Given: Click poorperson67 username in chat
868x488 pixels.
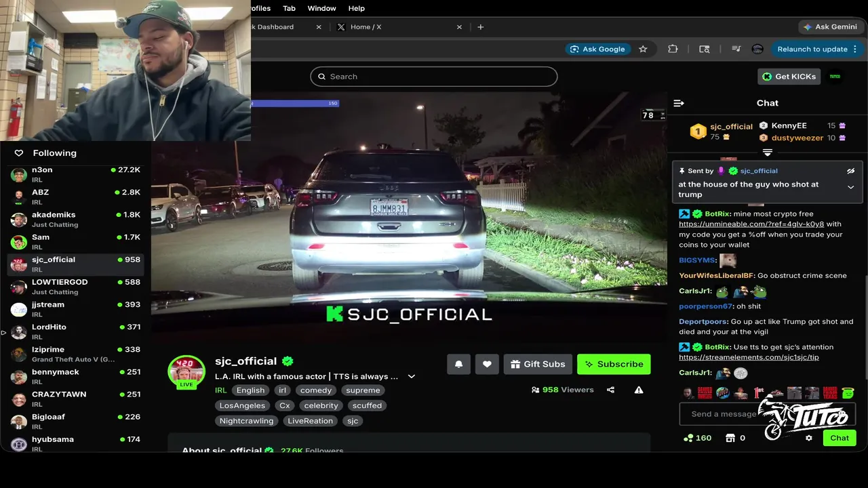Looking at the screenshot, I should [705, 306].
